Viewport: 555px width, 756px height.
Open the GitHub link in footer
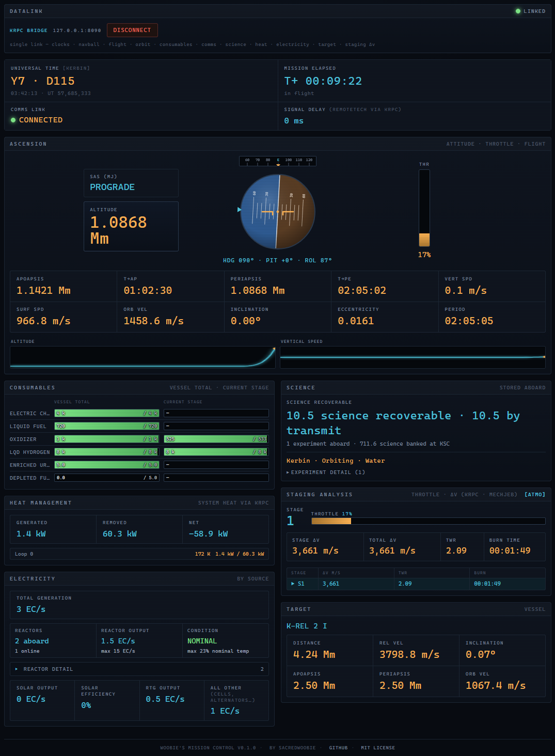pos(338,747)
